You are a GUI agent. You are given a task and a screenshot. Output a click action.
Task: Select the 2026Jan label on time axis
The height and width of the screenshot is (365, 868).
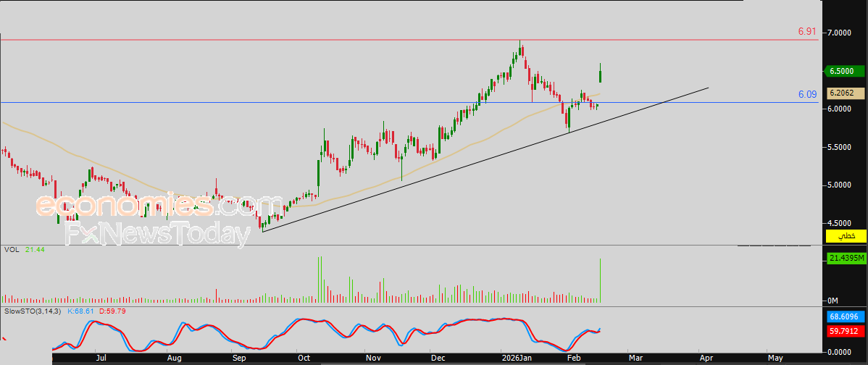(517, 358)
